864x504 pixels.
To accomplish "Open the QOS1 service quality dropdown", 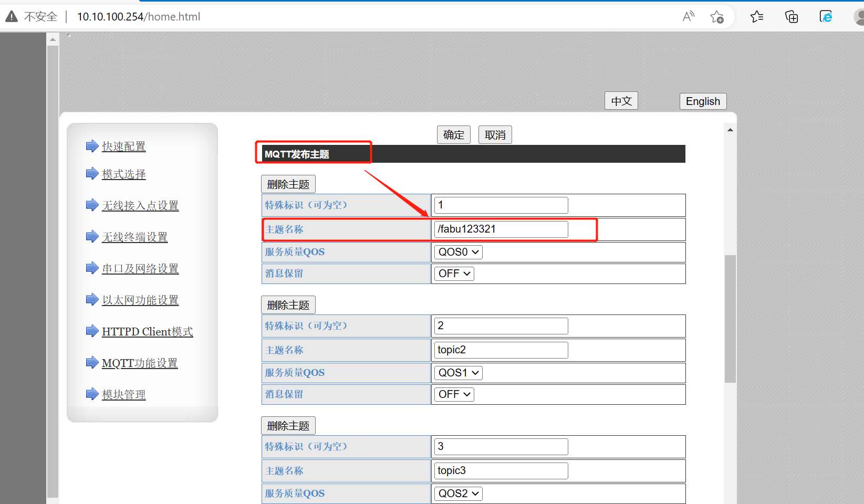I will click(x=459, y=373).
